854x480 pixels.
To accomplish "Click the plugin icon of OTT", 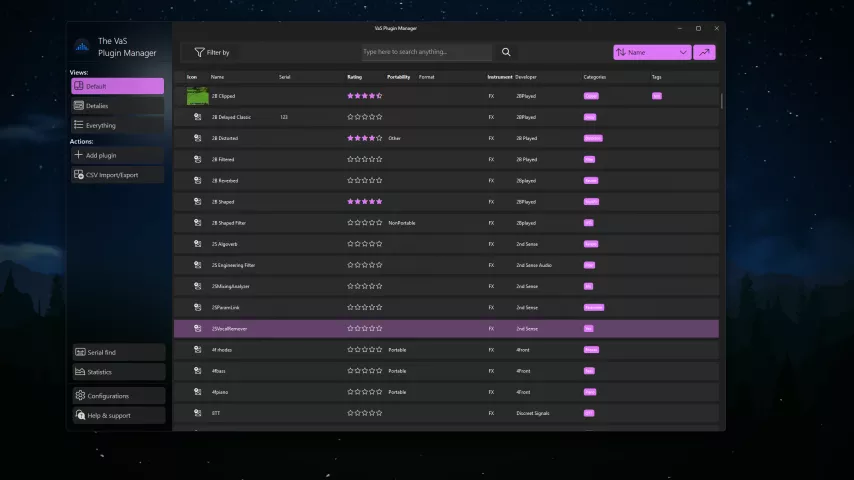I will click(198, 413).
